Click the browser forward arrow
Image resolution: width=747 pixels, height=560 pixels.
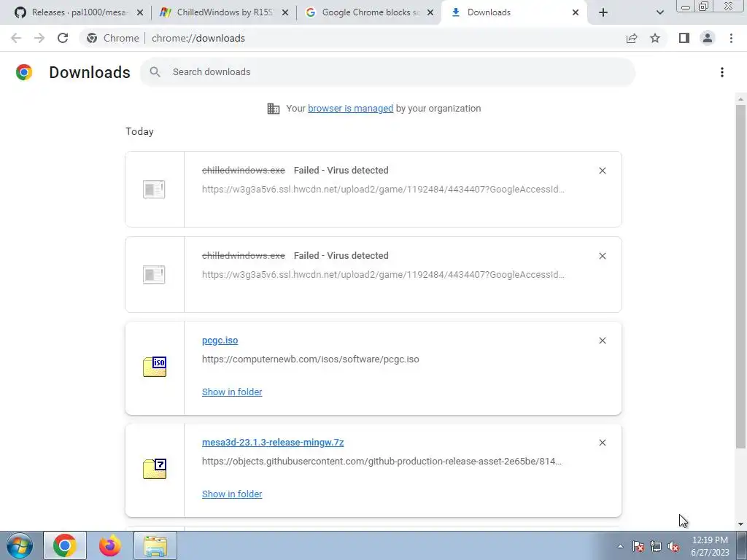point(39,38)
